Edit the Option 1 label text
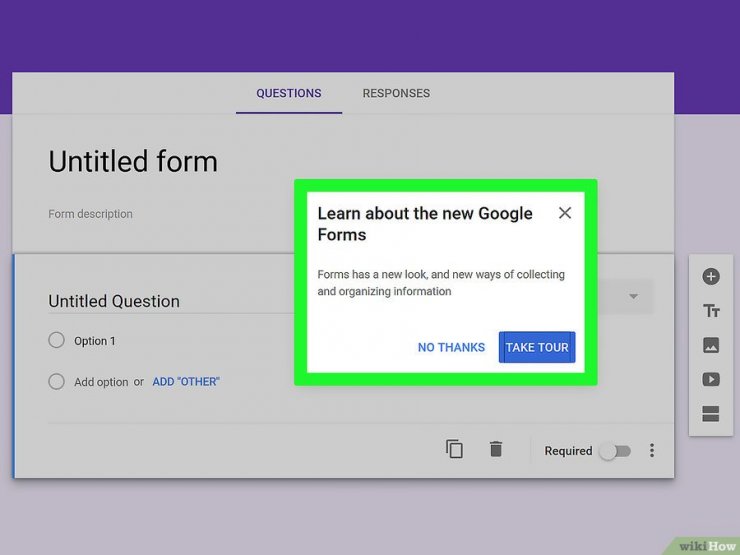Image resolution: width=740 pixels, height=555 pixels. click(94, 341)
